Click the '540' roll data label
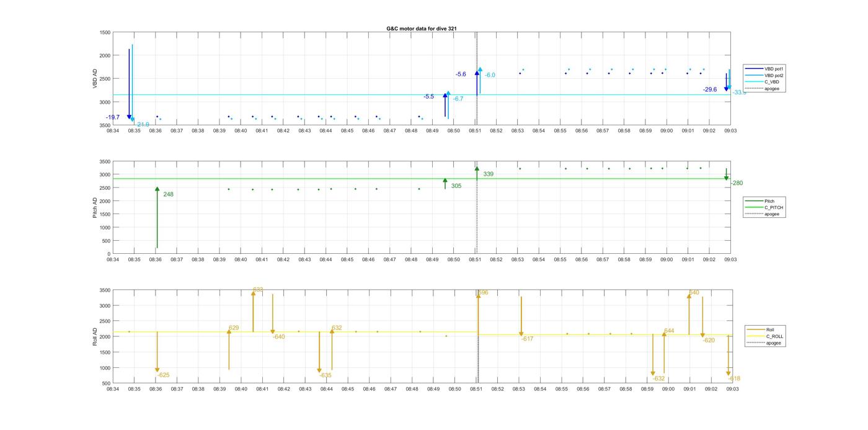 pos(694,293)
